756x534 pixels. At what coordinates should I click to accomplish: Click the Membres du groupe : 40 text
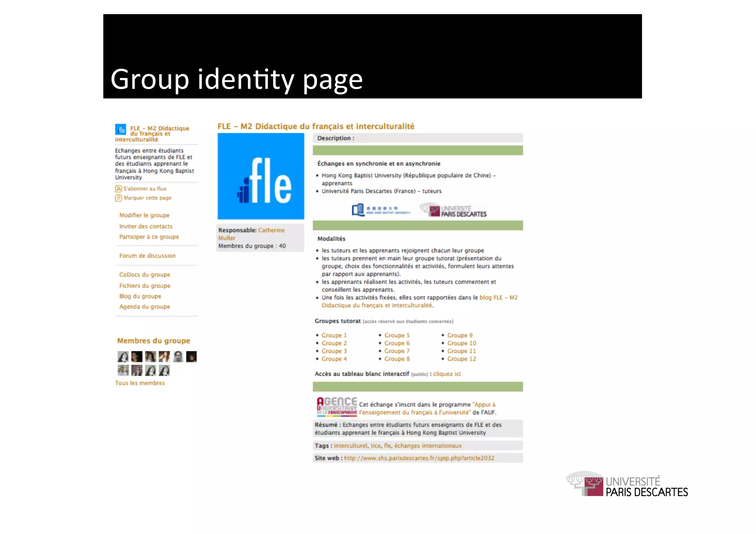click(x=252, y=246)
